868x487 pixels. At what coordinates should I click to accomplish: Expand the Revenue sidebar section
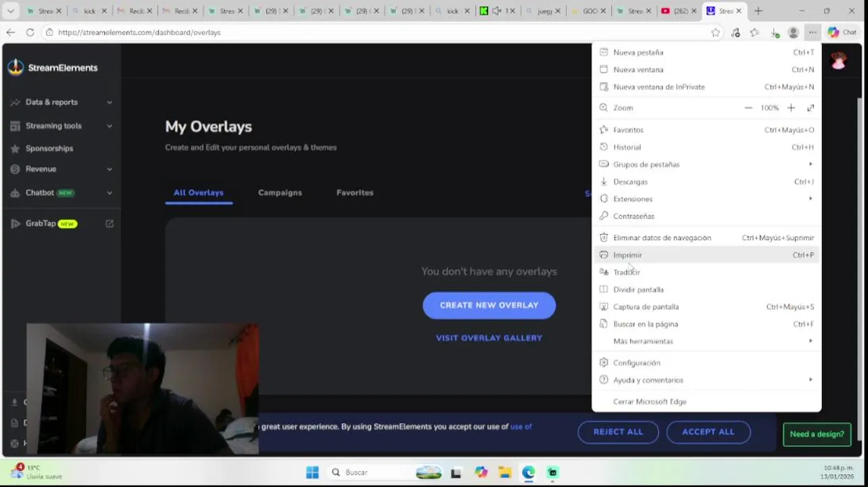(x=61, y=169)
